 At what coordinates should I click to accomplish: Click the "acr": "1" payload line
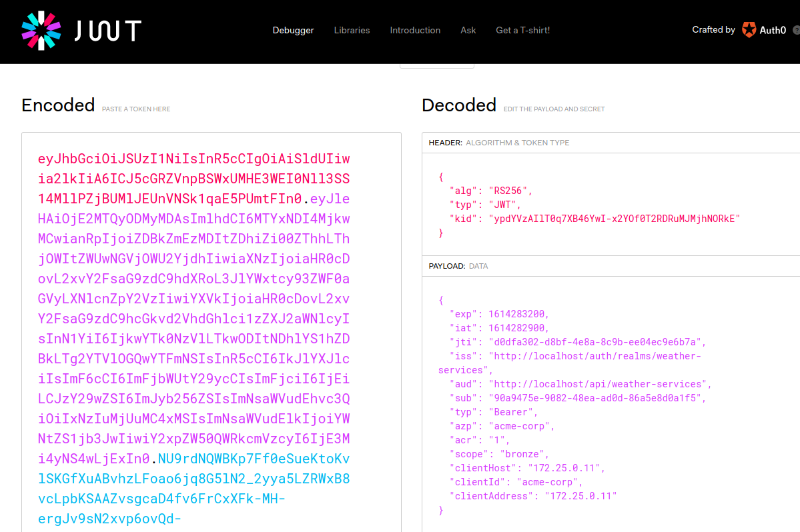(x=480, y=440)
